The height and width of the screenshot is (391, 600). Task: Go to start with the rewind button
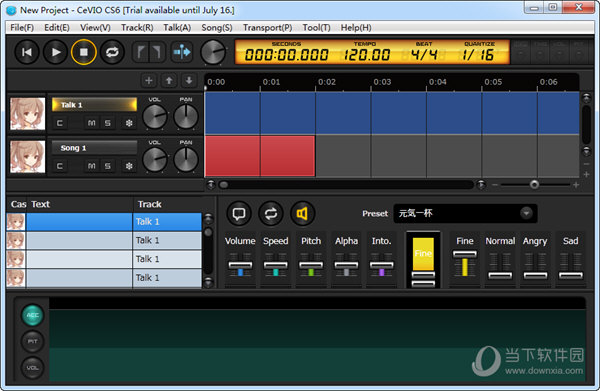point(27,52)
